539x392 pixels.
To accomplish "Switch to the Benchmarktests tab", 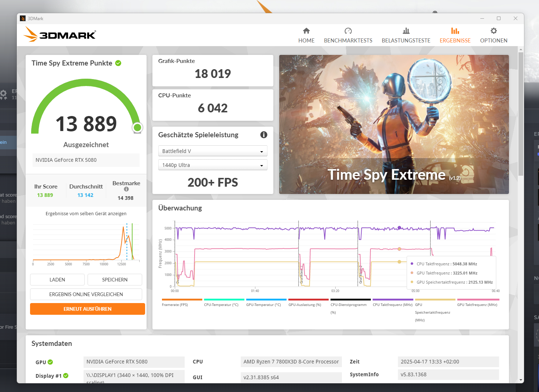I will point(348,35).
